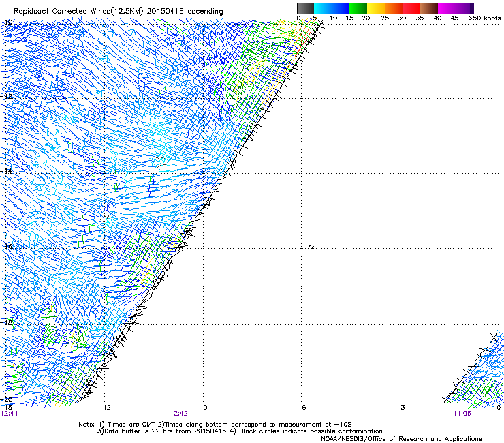This screenshot has height=443, width=504.
Task: Click the small island outline near -16 latitude
Action: [311, 247]
